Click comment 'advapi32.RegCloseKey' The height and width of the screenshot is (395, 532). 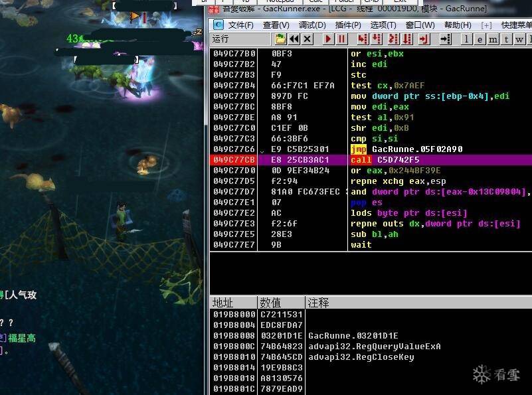[x=361, y=357]
